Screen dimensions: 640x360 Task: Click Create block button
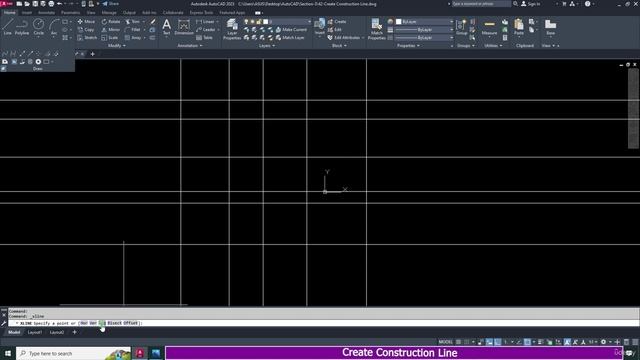point(337,22)
